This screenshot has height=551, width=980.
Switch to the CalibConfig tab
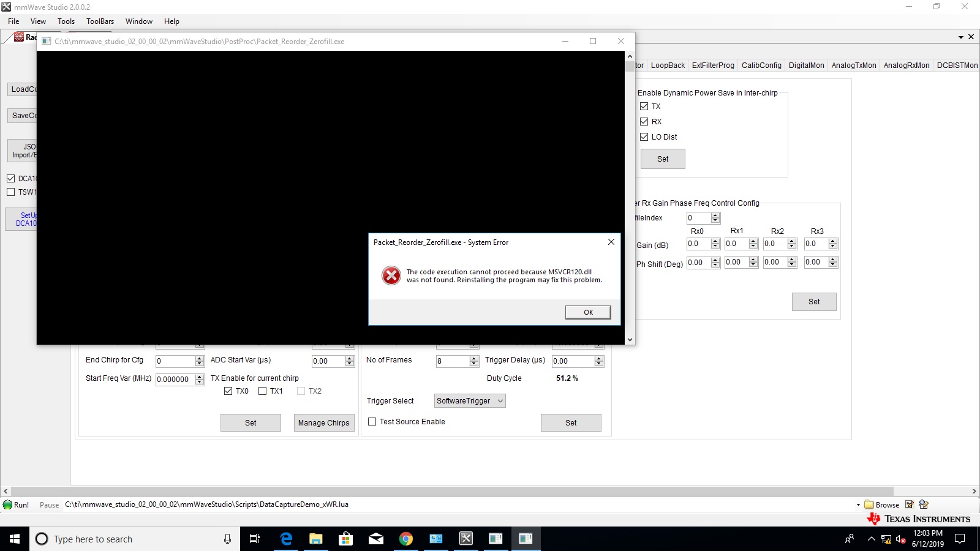[x=761, y=66]
